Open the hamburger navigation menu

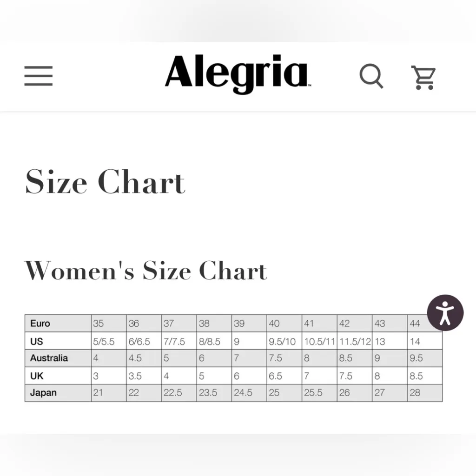pos(39,76)
